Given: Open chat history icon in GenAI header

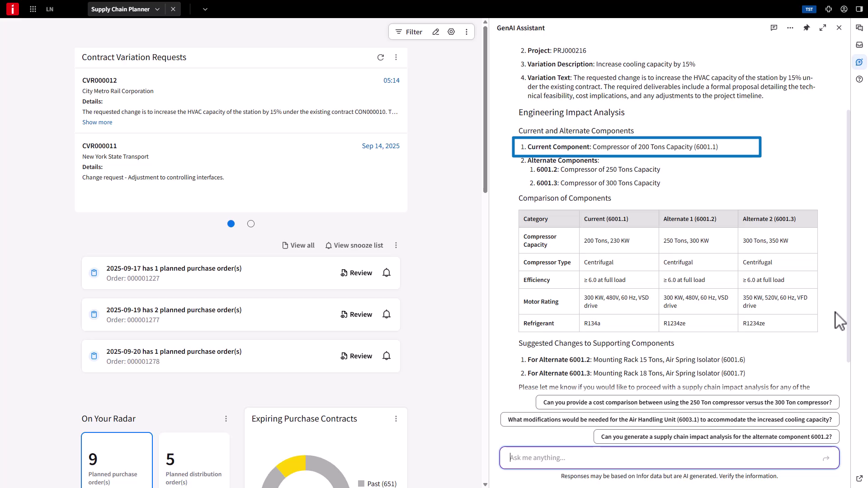Looking at the screenshot, I should (x=774, y=28).
